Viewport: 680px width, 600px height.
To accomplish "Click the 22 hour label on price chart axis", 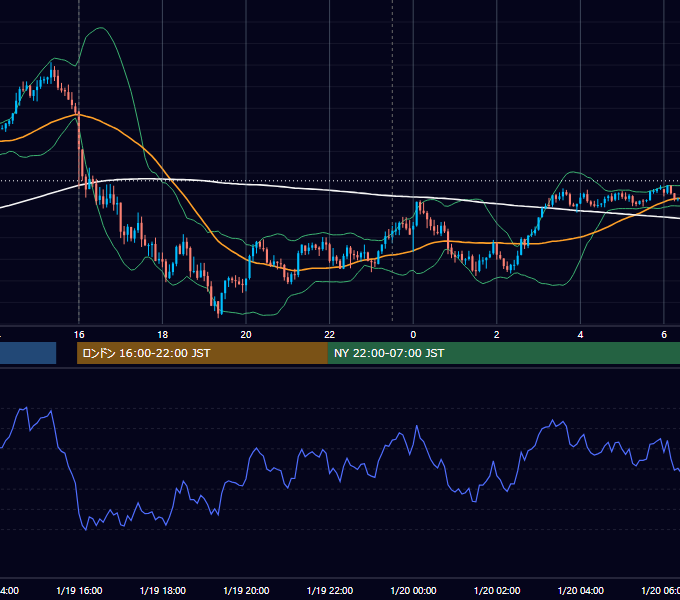I will [330, 335].
